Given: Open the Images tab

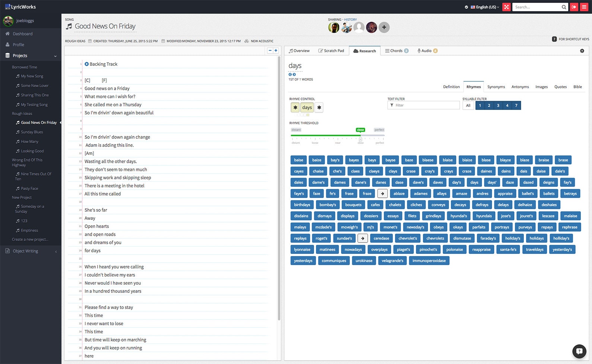Looking at the screenshot, I should pyautogui.click(x=541, y=87).
